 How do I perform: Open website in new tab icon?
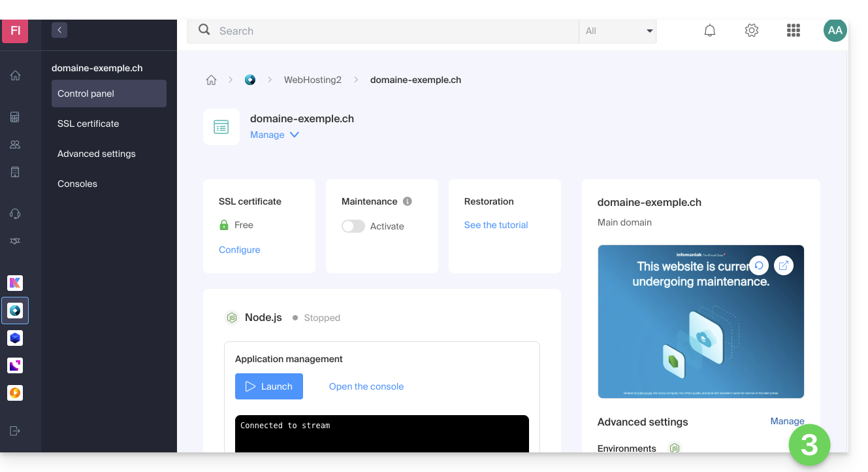click(784, 265)
